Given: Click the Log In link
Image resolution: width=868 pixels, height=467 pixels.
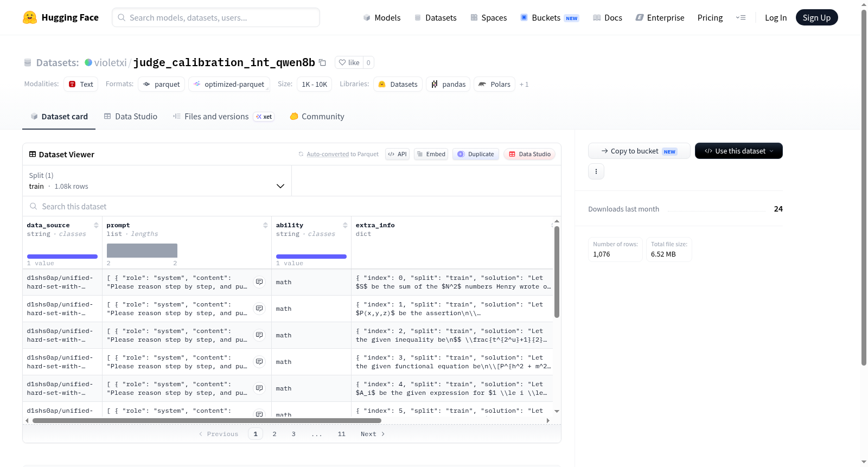Looking at the screenshot, I should (776, 17).
